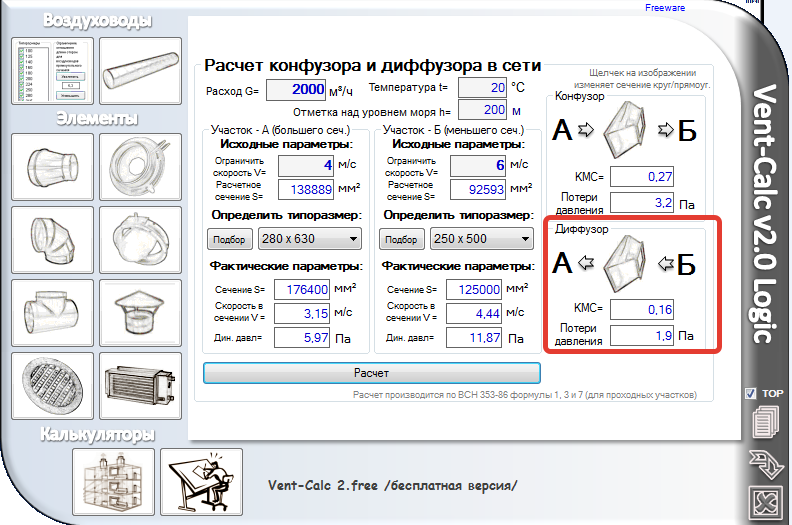Toggle the TOP always-on-top checkbox
This screenshot has height=525, width=792.
coord(751,393)
